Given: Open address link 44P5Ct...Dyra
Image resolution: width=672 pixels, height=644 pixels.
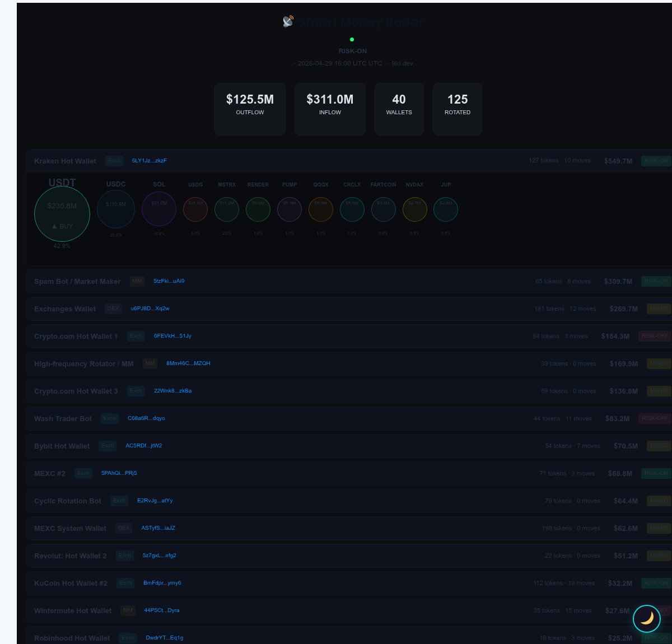Looking at the screenshot, I should tap(162, 610).
